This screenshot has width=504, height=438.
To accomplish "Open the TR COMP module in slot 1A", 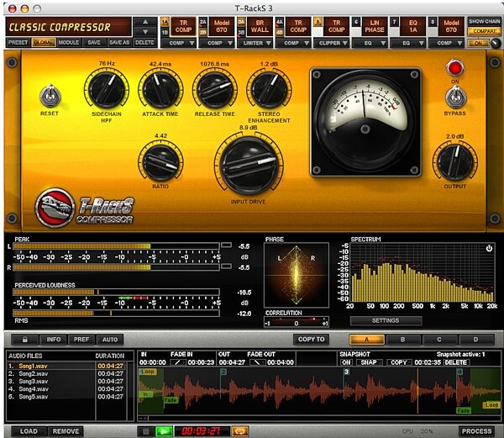I will [183, 26].
